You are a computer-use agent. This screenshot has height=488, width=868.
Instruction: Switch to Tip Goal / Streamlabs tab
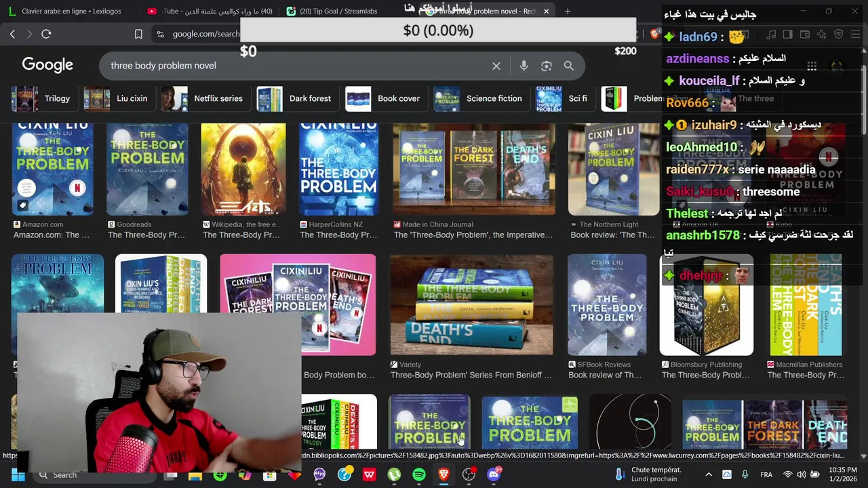(347, 11)
